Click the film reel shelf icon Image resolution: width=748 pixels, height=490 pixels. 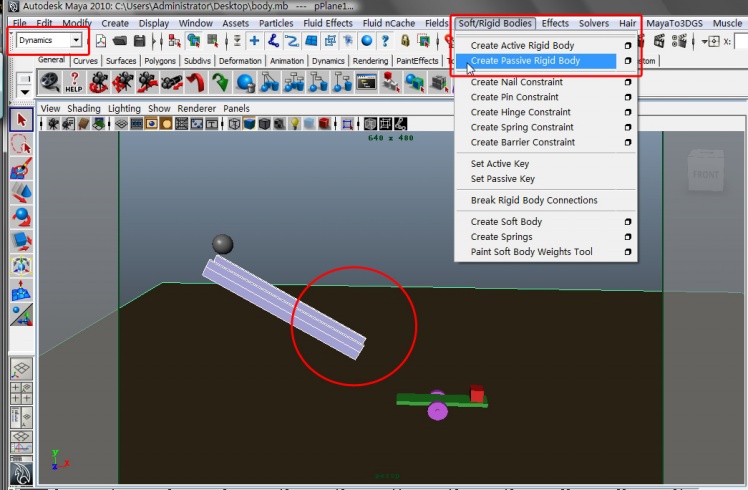tap(50, 82)
